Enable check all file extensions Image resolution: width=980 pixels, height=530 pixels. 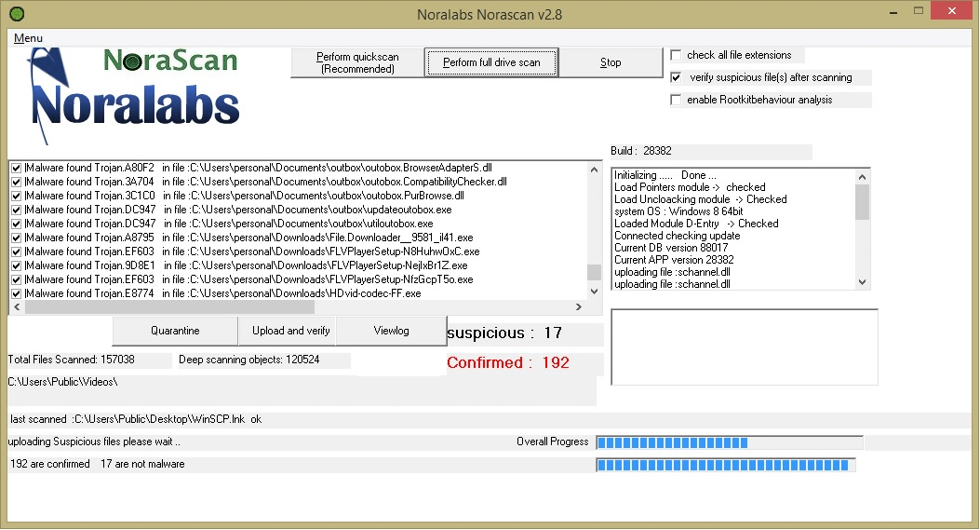click(676, 55)
